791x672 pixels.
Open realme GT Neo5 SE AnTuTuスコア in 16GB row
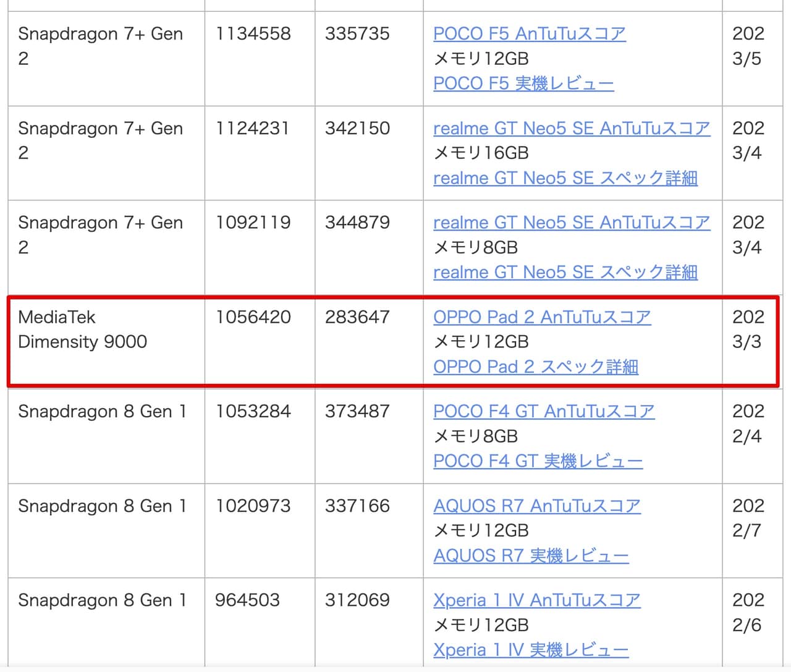click(x=572, y=128)
